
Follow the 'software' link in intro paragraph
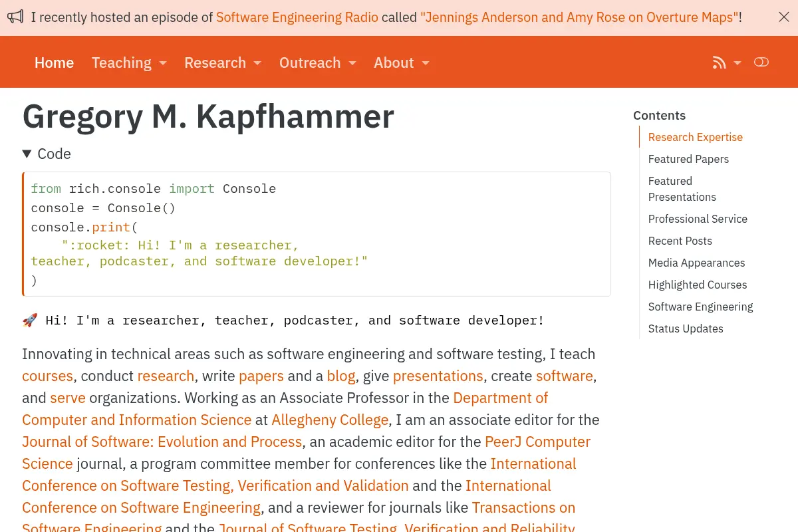point(565,376)
